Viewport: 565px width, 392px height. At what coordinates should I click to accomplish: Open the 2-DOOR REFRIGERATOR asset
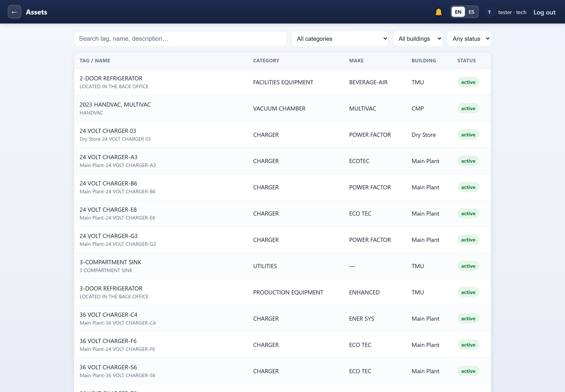282,82
